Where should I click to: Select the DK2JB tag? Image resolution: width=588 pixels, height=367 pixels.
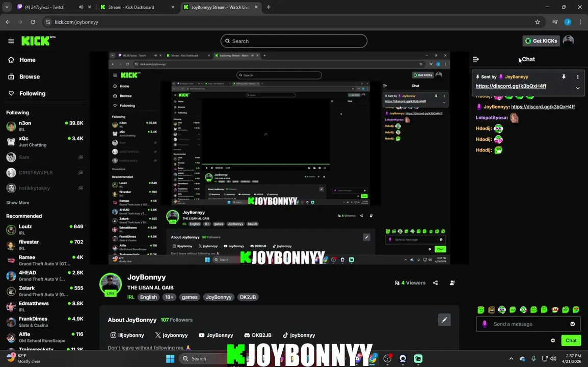(x=248, y=297)
